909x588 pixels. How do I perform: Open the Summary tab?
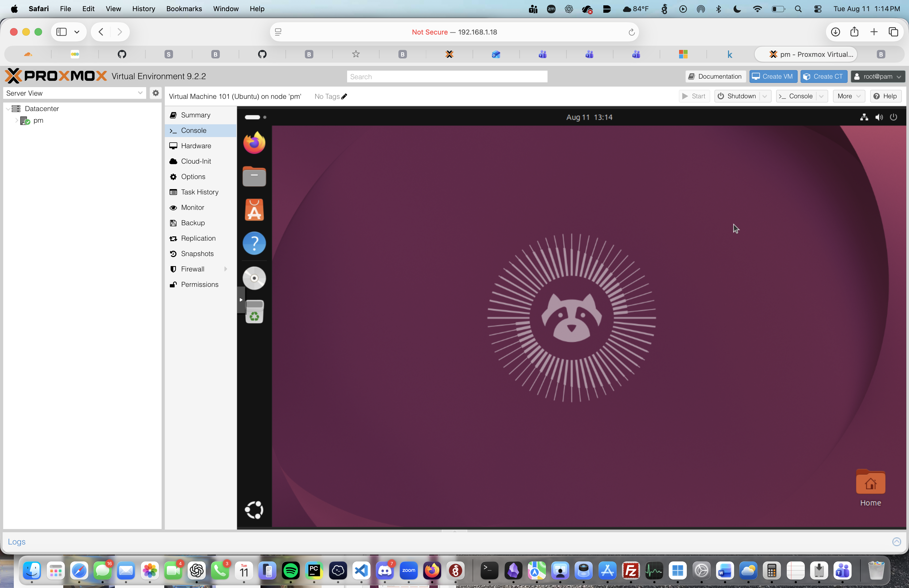point(200,115)
